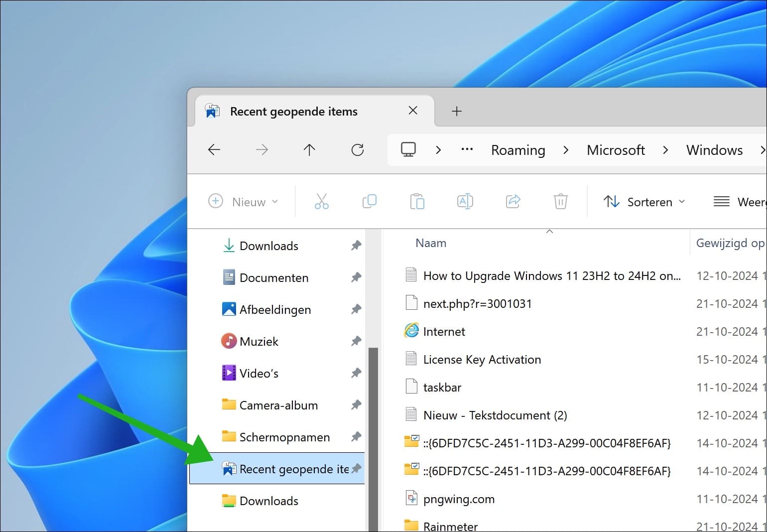Close the Recent geopende items tab
The height and width of the screenshot is (532, 767).
click(x=413, y=111)
